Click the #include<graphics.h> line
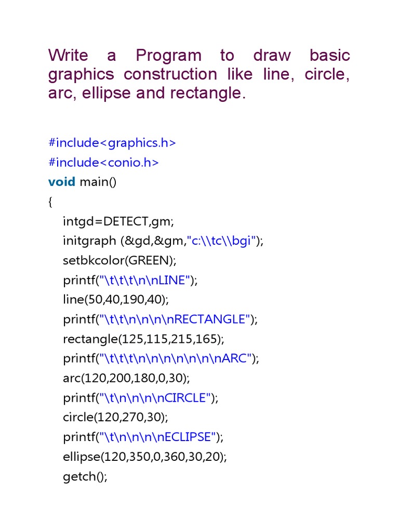The height and width of the screenshot is (532, 399). point(112,143)
